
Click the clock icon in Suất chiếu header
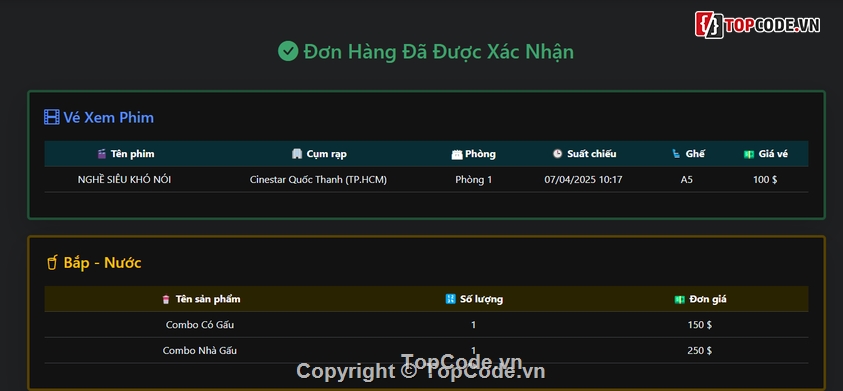[558, 154]
